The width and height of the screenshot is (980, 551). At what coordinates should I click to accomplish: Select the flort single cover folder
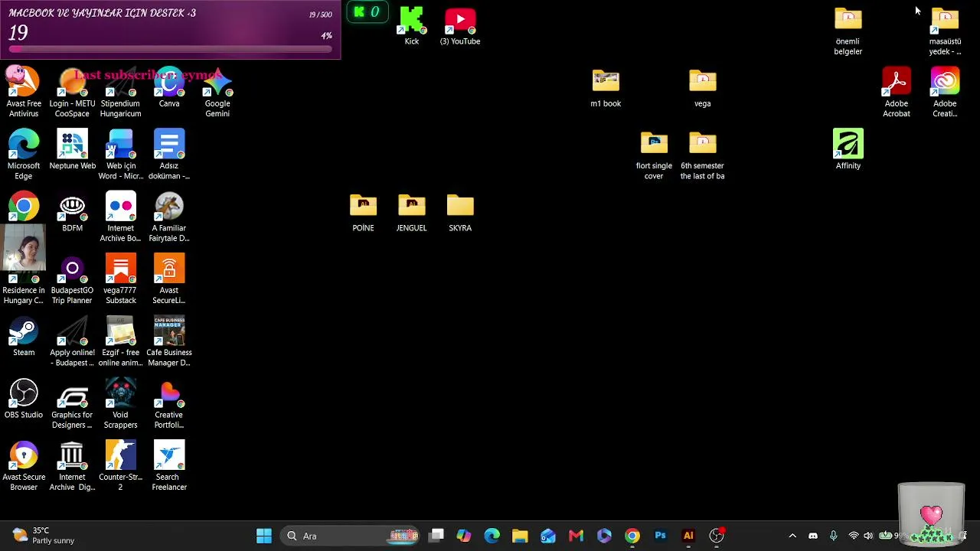[654, 154]
